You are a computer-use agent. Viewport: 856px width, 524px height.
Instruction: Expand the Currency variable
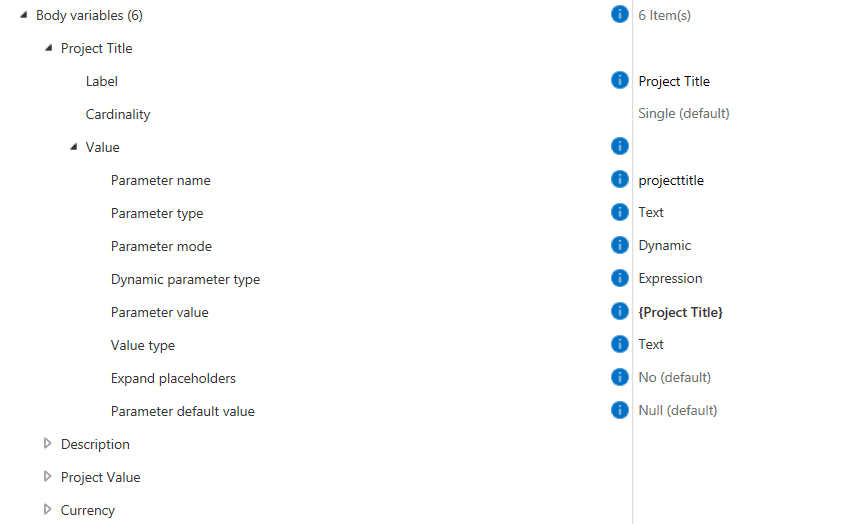click(x=48, y=510)
